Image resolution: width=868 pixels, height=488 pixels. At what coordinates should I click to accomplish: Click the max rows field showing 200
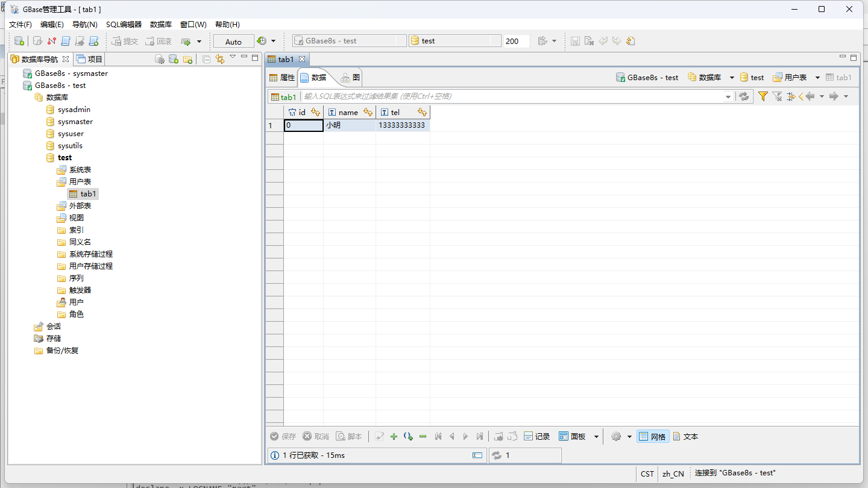[x=517, y=41]
